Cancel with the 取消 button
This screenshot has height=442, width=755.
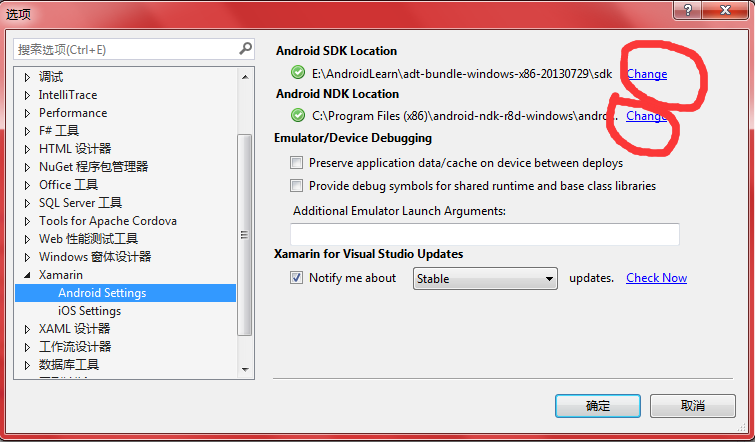coord(692,406)
